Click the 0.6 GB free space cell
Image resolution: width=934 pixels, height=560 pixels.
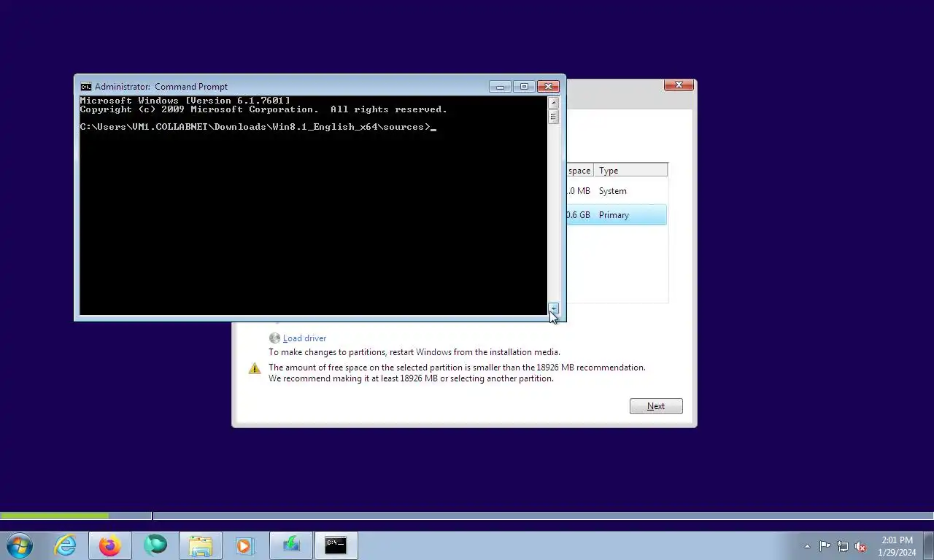tap(579, 215)
